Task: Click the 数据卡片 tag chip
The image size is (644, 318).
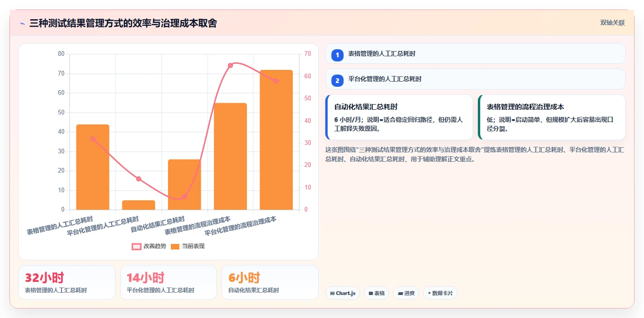Action: (x=440, y=293)
